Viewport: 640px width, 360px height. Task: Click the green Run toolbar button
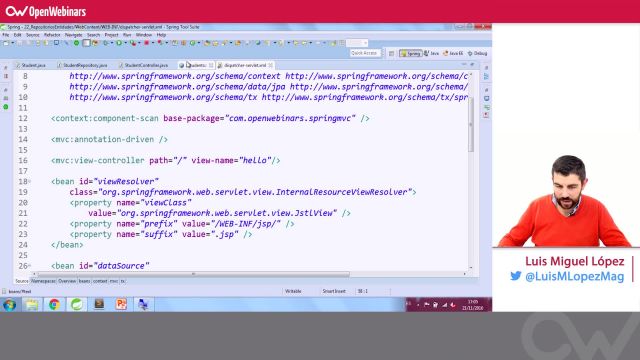(119, 43)
